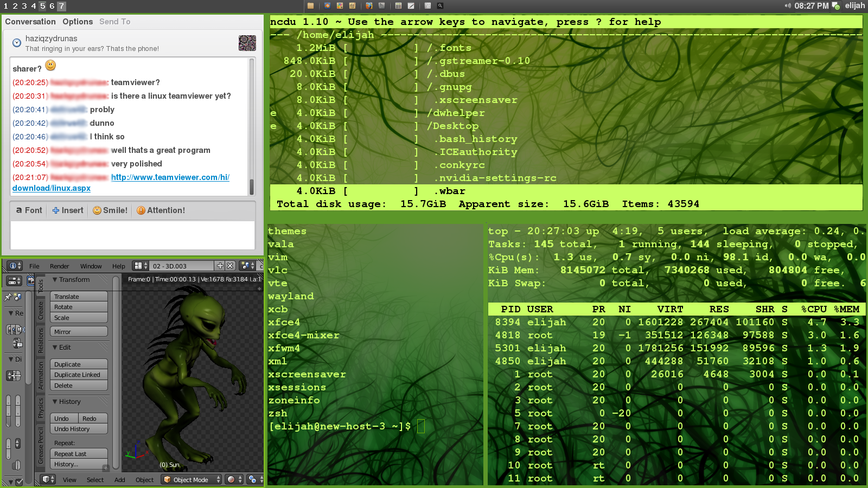This screenshot has height=488, width=868.
Task: Toggle the checkbox at the Properties panel bottom
Action: click(x=19, y=481)
